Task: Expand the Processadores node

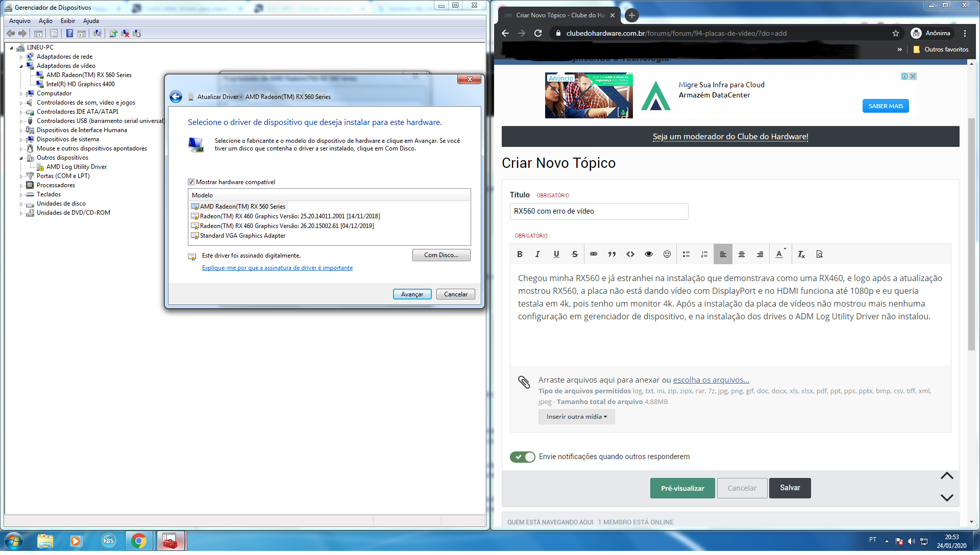Action: 21,186
